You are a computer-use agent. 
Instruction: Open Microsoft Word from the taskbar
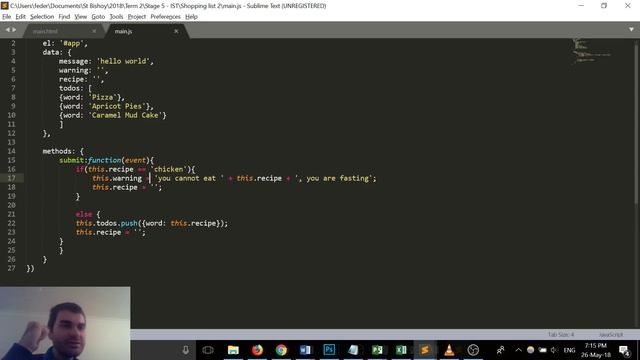point(305,350)
